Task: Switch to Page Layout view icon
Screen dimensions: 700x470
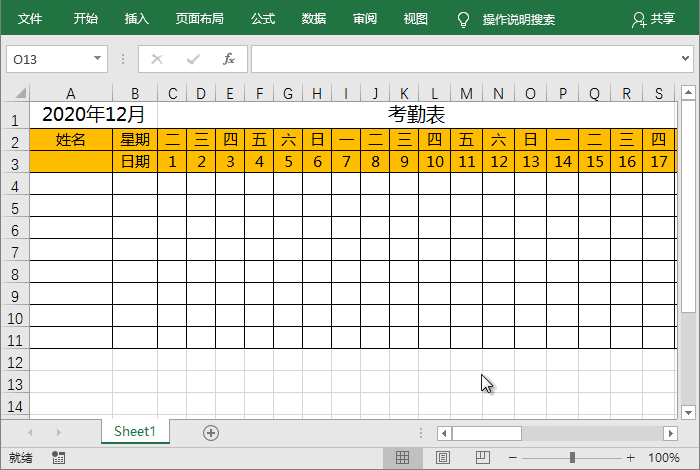Action: coord(442,458)
